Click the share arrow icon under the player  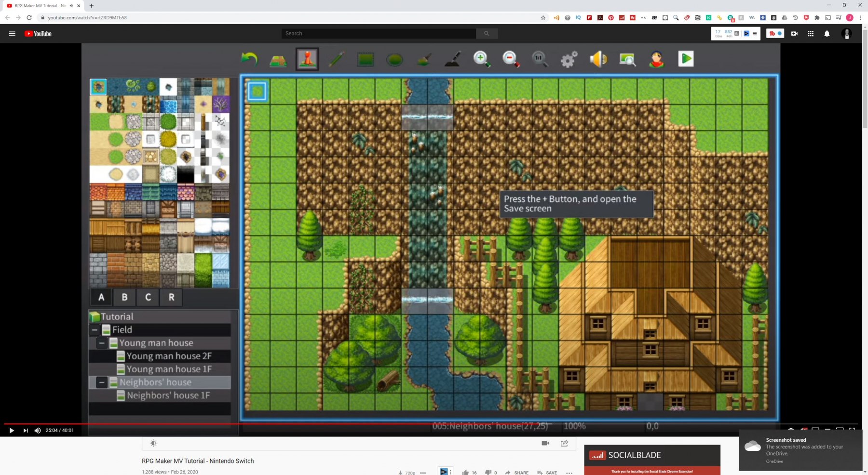click(564, 443)
